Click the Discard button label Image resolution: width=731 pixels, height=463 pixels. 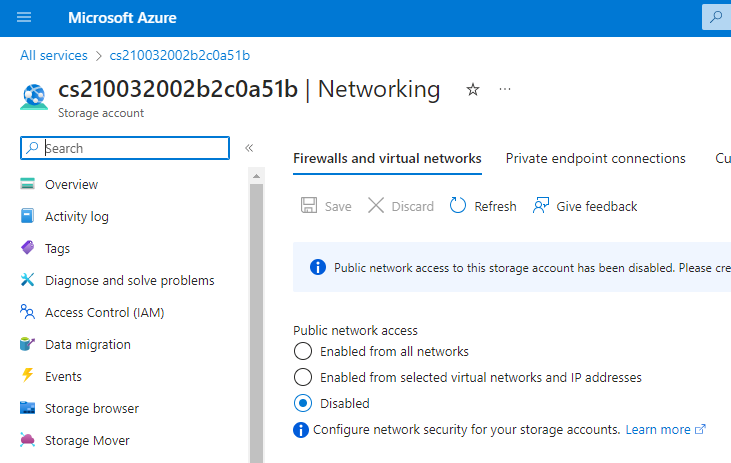[x=413, y=206]
